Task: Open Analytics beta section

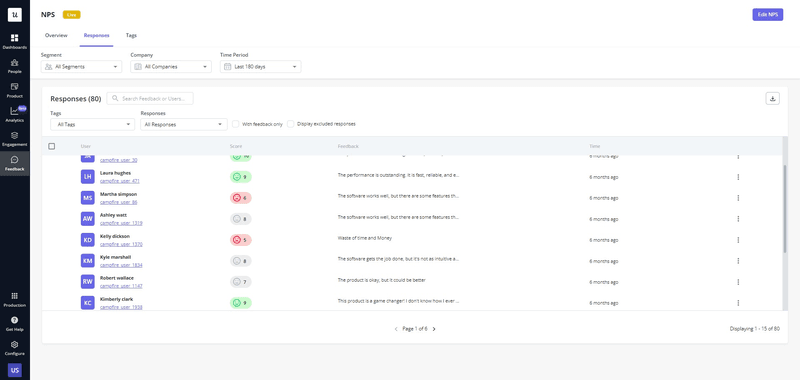Action: click(x=14, y=114)
